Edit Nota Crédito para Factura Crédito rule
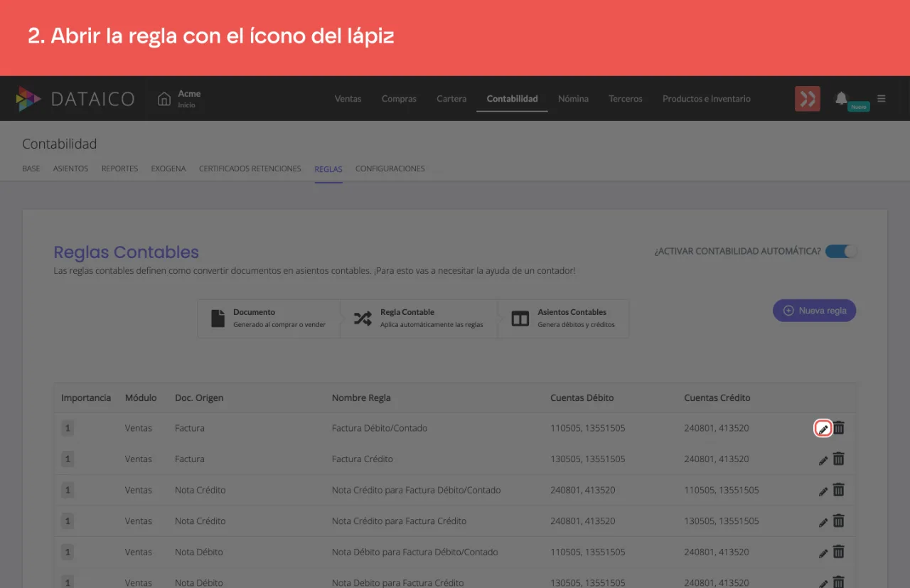 pos(823,522)
